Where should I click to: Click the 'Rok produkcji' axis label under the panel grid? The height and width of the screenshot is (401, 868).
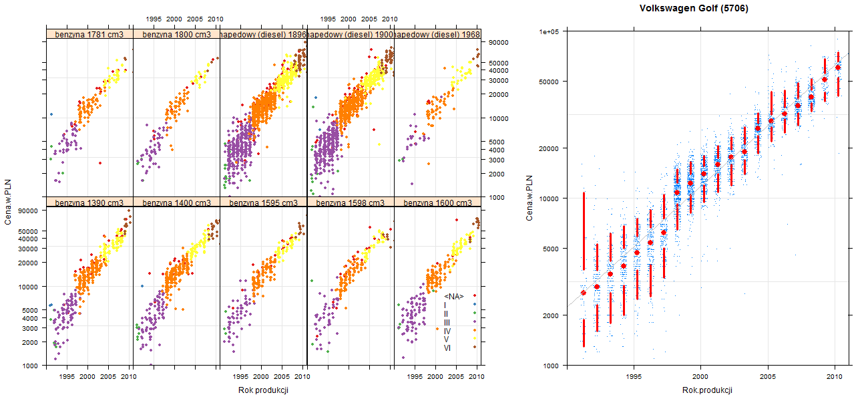263,390
